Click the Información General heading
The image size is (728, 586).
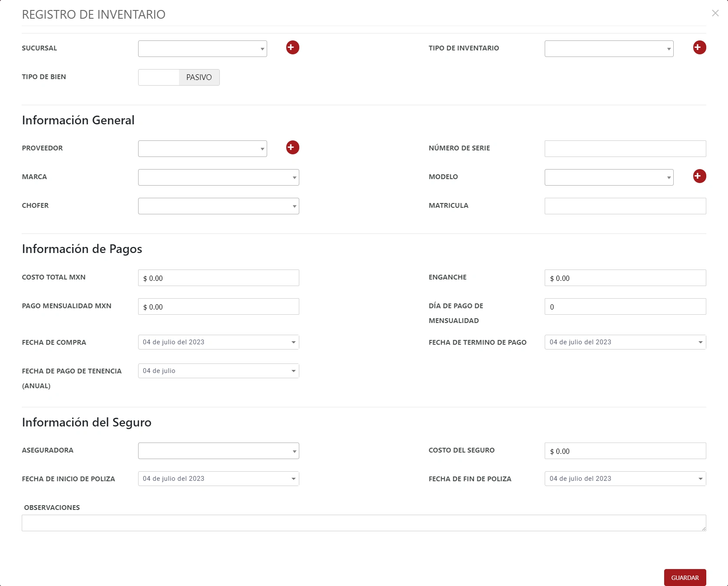coord(78,120)
